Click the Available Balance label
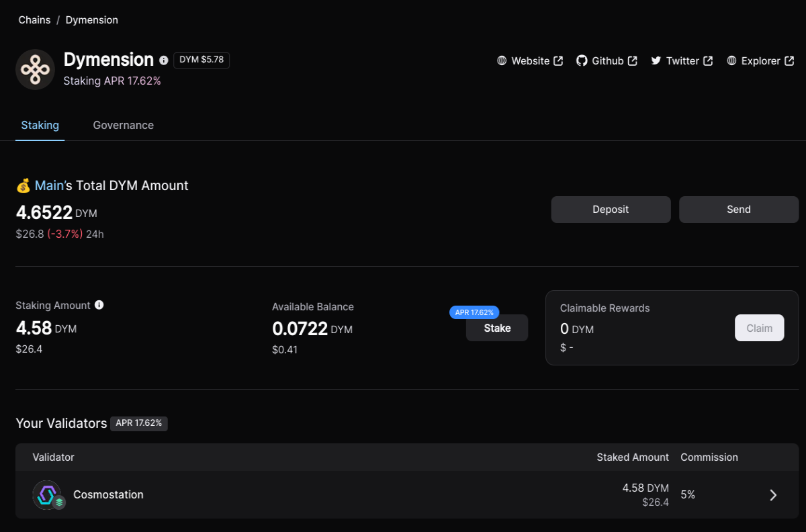The height and width of the screenshot is (532, 806). click(x=313, y=306)
